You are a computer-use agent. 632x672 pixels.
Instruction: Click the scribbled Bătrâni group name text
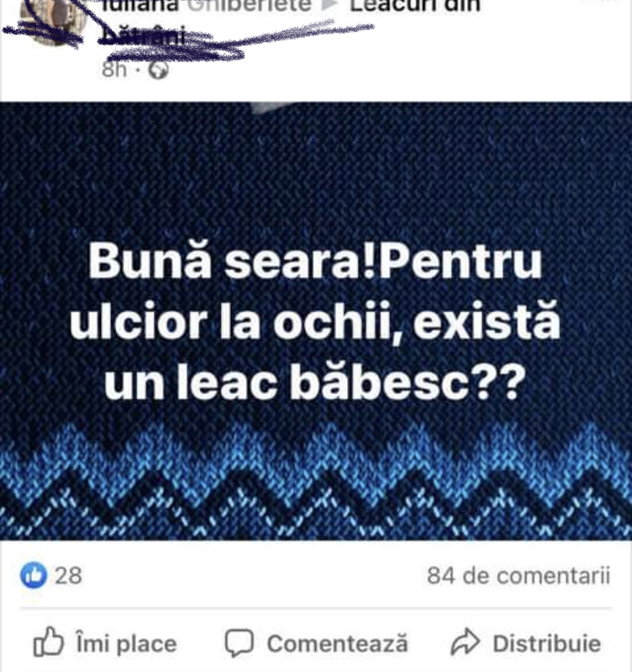click(142, 36)
